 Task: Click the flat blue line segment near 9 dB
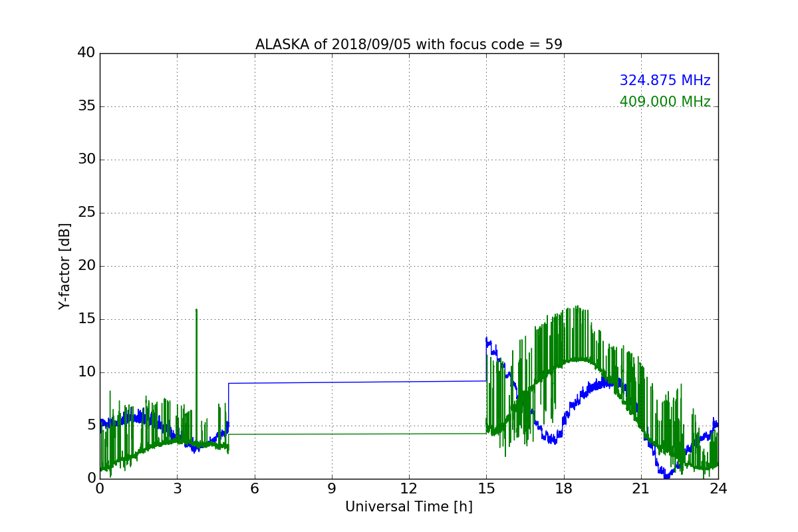tap(358, 382)
